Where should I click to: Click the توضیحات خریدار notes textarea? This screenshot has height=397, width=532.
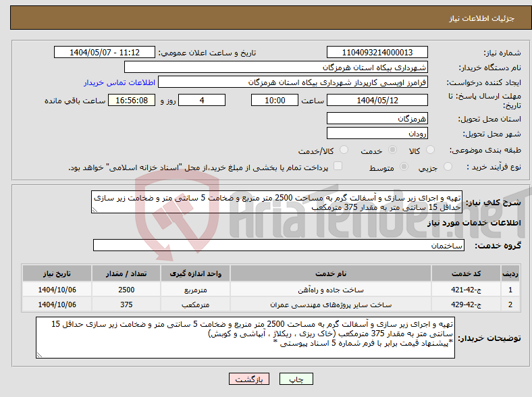pos(245,338)
